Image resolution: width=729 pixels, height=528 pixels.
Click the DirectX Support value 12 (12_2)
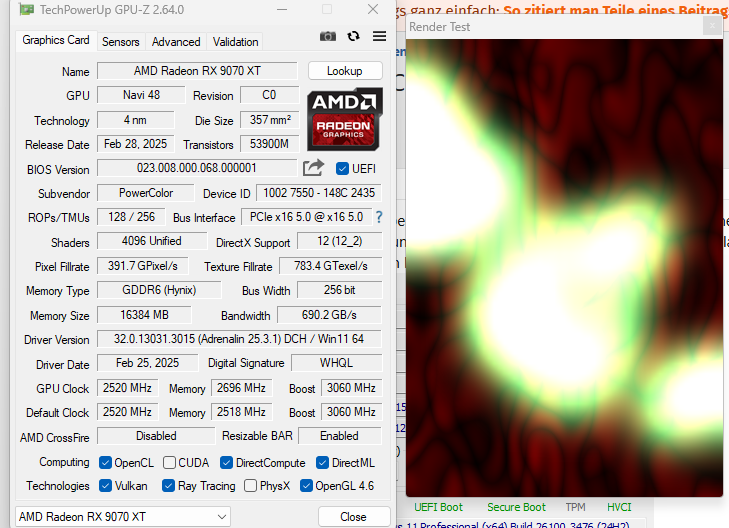pyautogui.click(x=339, y=241)
